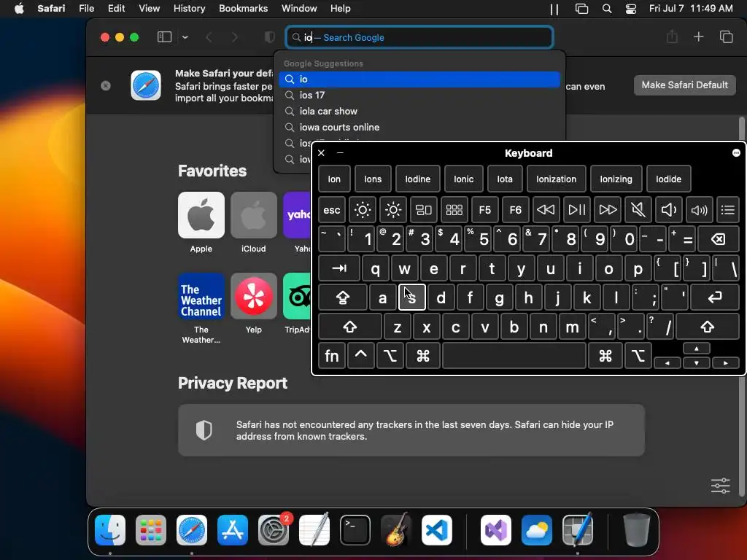Toggle the control modifier key
Screen dimensions: 747x560
[360, 356]
